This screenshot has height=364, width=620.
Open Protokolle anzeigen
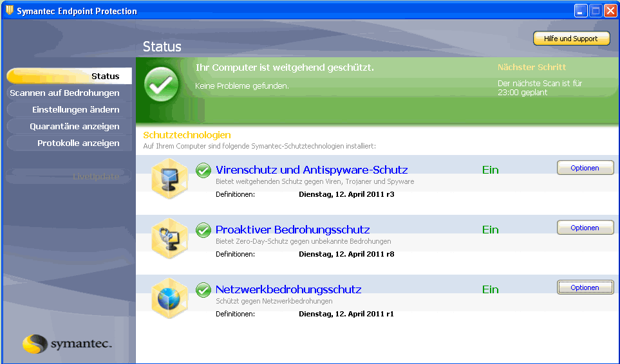(x=69, y=143)
